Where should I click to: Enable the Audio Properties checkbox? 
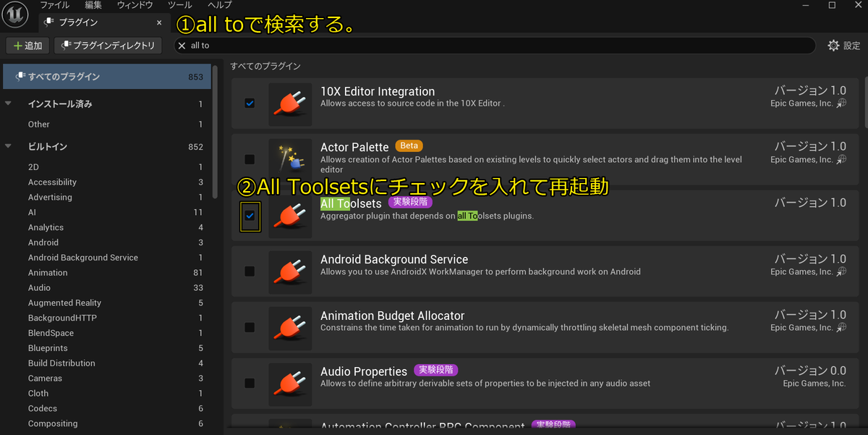click(x=250, y=383)
